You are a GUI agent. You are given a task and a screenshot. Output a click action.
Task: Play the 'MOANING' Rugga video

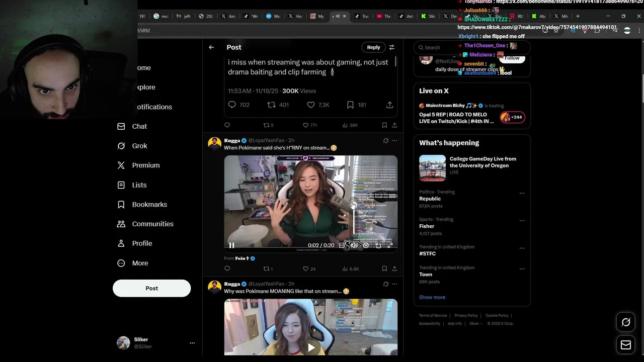[x=310, y=347]
